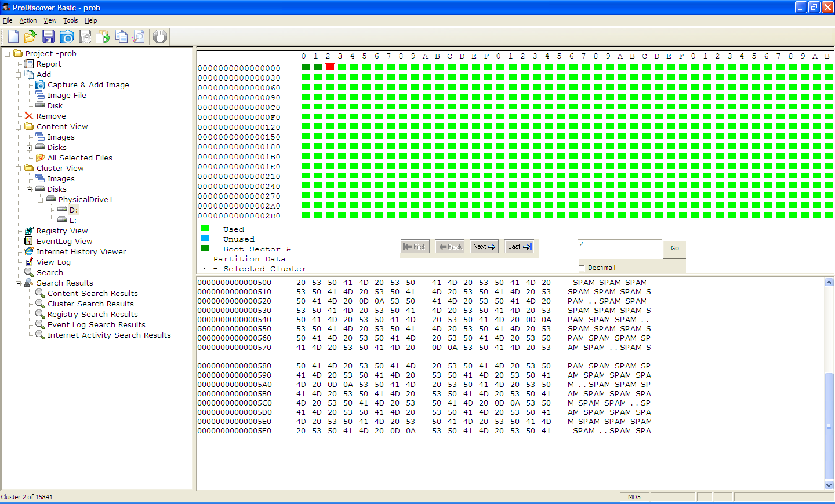Collapse Disks under Cluster View
This screenshot has height=504, width=835.
pyautogui.click(x=30, y=189)
